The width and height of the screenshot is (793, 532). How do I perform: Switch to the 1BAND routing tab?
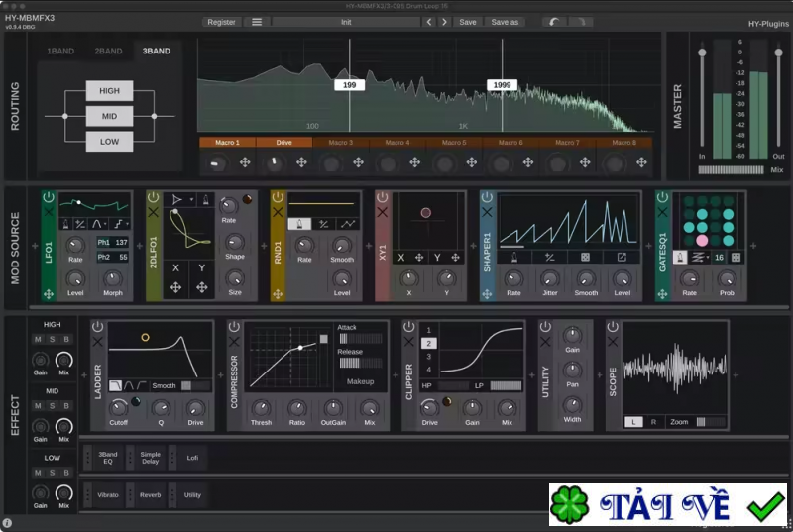point(60,51)
